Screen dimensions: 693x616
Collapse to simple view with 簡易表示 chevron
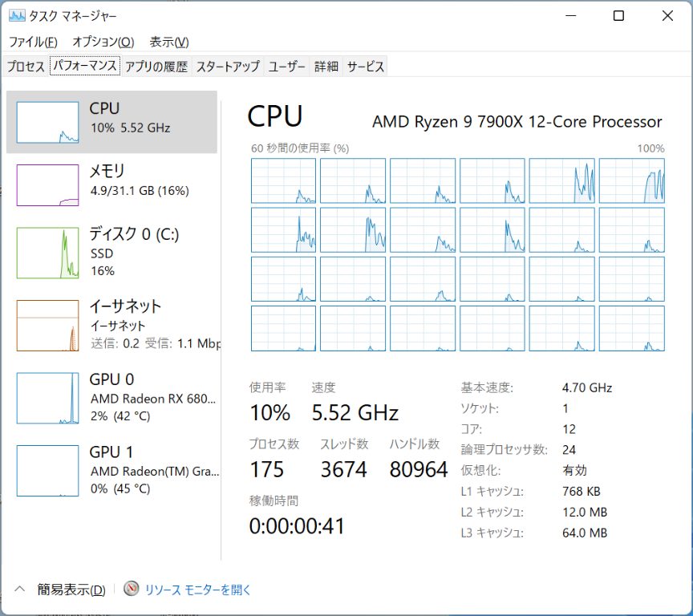point(21,590)
